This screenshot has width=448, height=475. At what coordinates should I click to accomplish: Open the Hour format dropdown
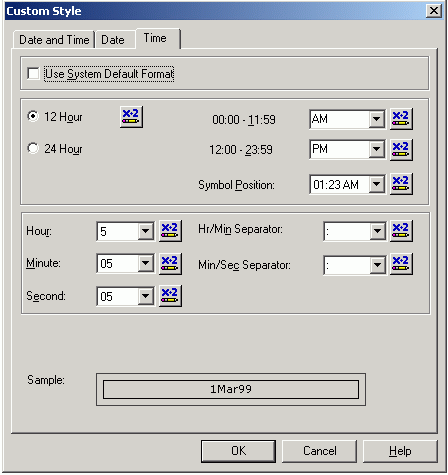coord(146,231)
